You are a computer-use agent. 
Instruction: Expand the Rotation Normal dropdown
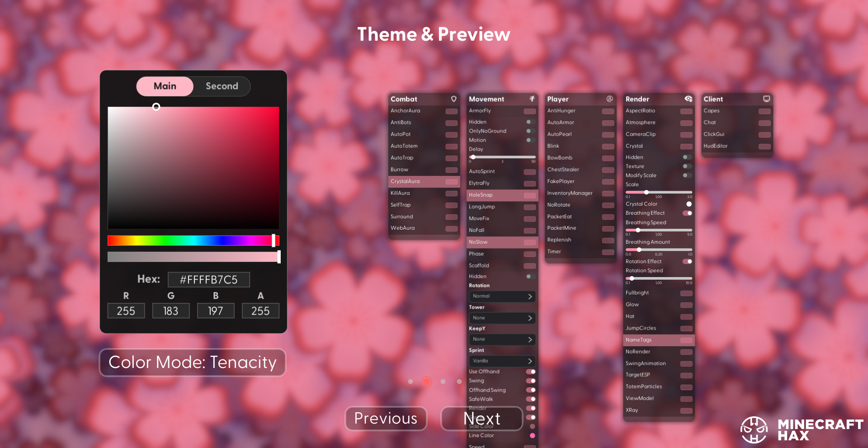click(502, 296)
